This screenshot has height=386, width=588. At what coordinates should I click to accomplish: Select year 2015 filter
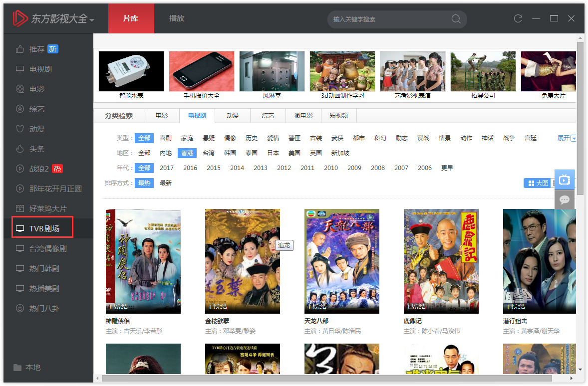pyautogui.click(x=214, y=168)
